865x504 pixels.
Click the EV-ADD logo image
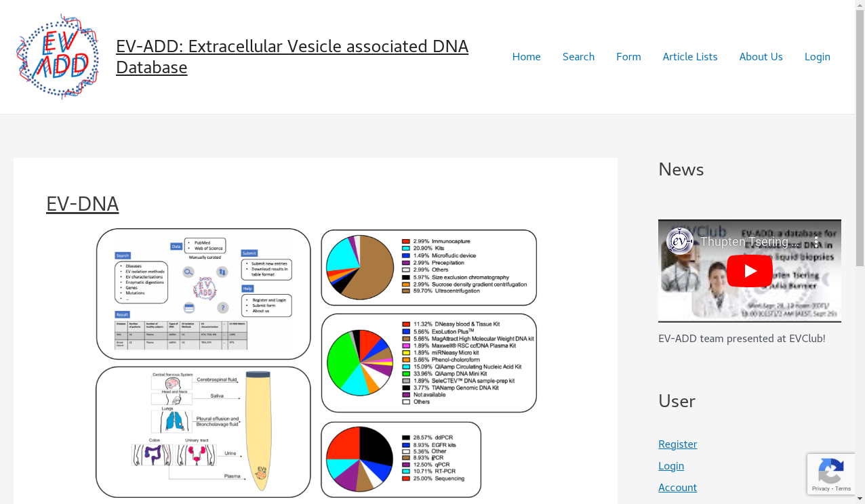pyautogui.click(x=58, y=57)
